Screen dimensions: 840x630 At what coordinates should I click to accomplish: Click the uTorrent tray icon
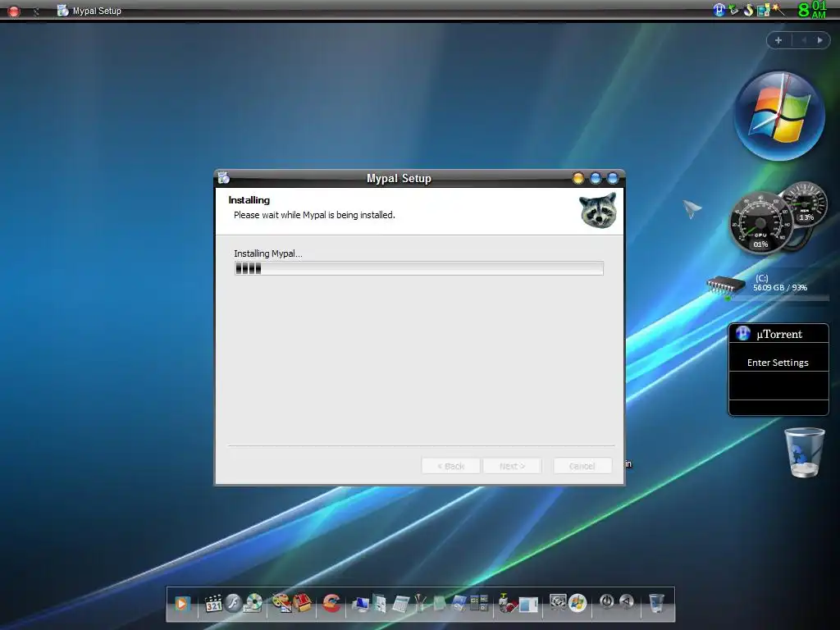719,10
